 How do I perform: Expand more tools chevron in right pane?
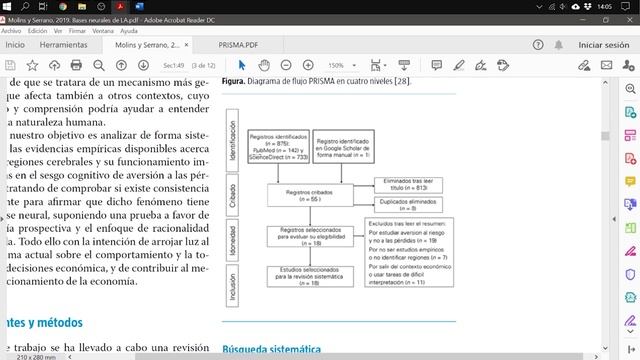click(x=630, y=331)
